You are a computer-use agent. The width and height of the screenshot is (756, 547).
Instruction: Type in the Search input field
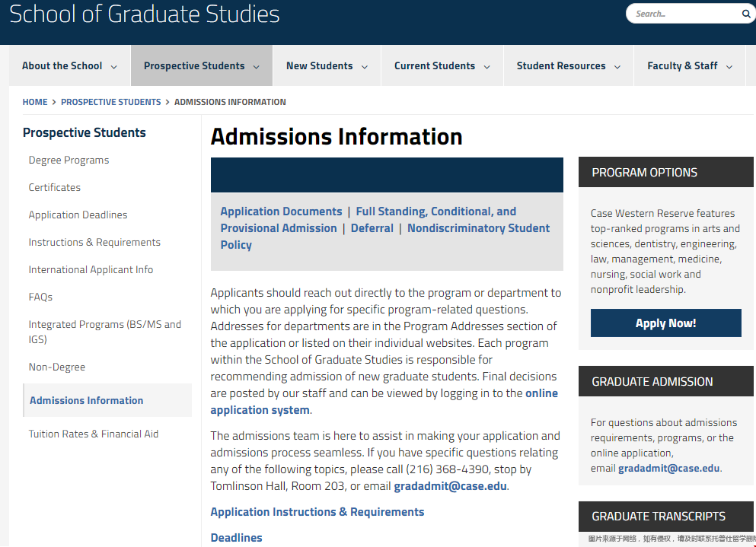click(x=681, y=14)
